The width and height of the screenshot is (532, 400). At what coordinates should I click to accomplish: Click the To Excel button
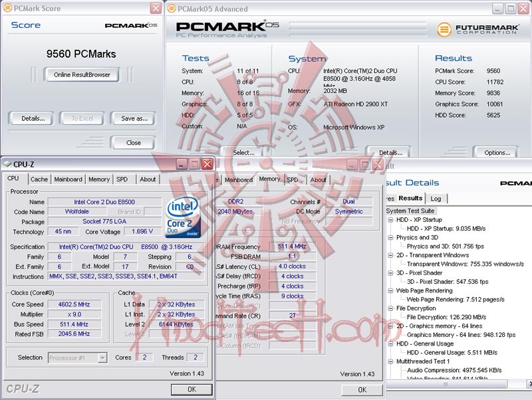(82, 118)
